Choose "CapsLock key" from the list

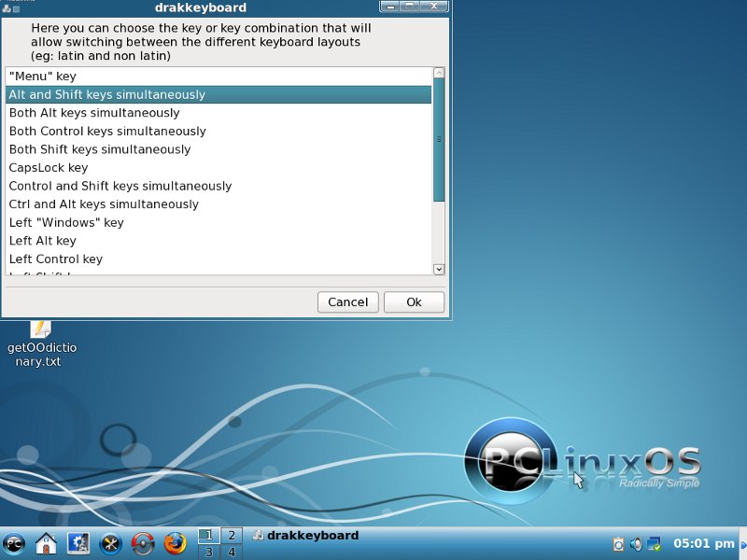49,168
